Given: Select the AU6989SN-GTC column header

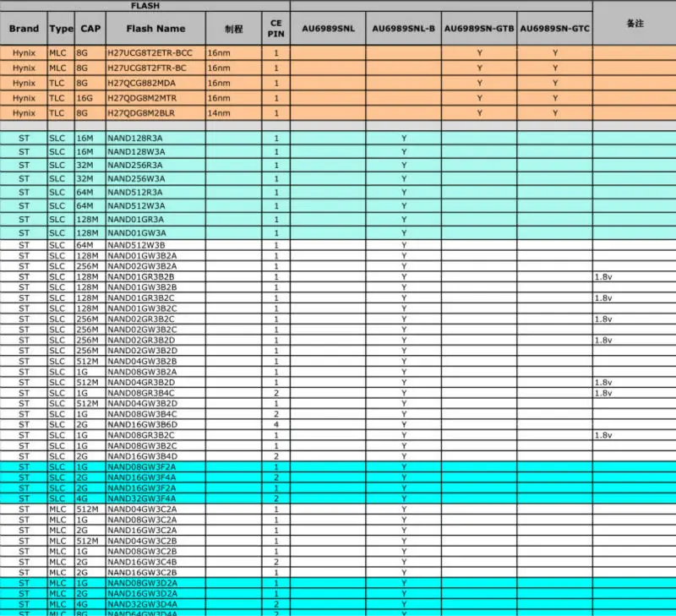Looking at the screenshot, I should pos(555,29).
